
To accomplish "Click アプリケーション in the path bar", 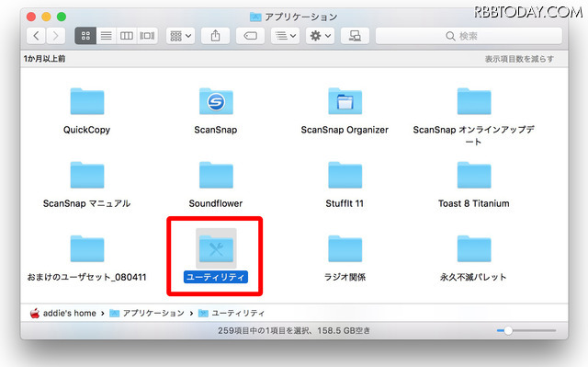I will point(147,313).
